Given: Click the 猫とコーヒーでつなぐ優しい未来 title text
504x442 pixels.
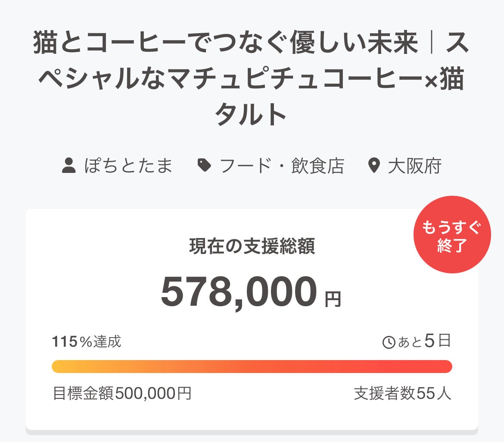Looking at the screenshot, I should 226,45.
